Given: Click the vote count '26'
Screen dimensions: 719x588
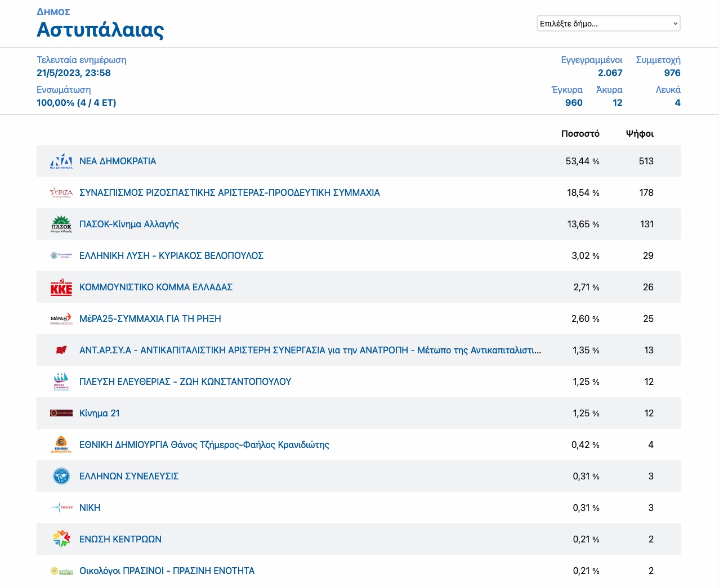Looking at the screenshot, I should (x=648, y=287).
